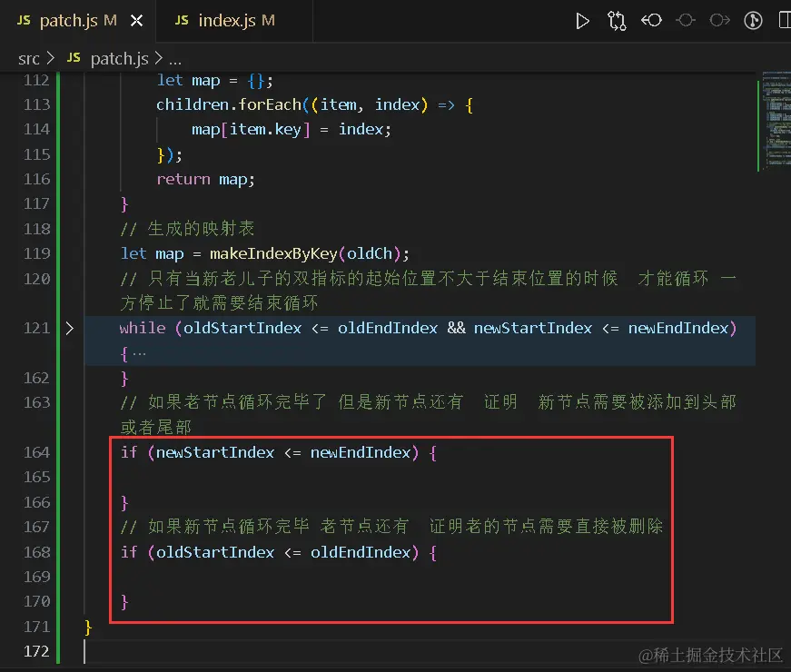Click the breadcrumb ellipsis symbol

[175, 61]
